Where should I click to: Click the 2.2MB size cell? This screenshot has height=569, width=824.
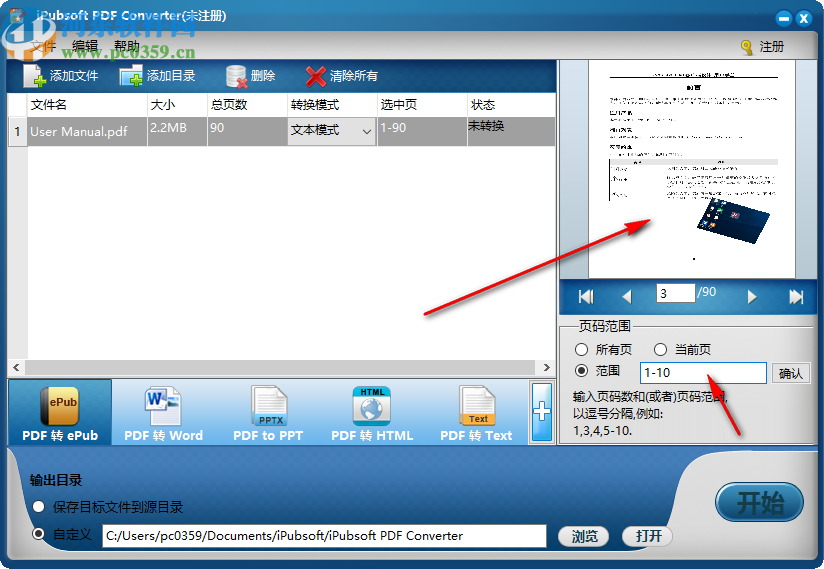coord(178,131)
